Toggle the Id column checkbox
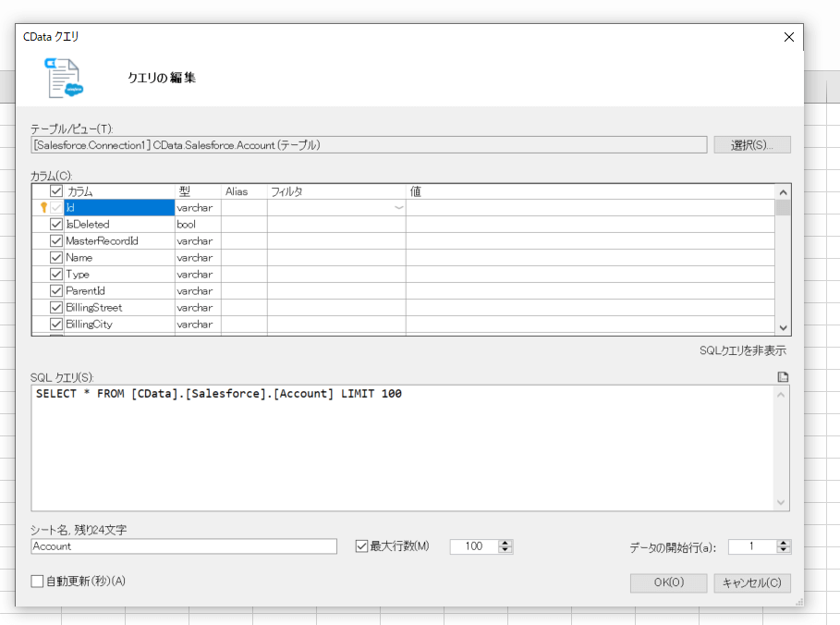Viewport: 840px width, 625px height. coord(56,207)
